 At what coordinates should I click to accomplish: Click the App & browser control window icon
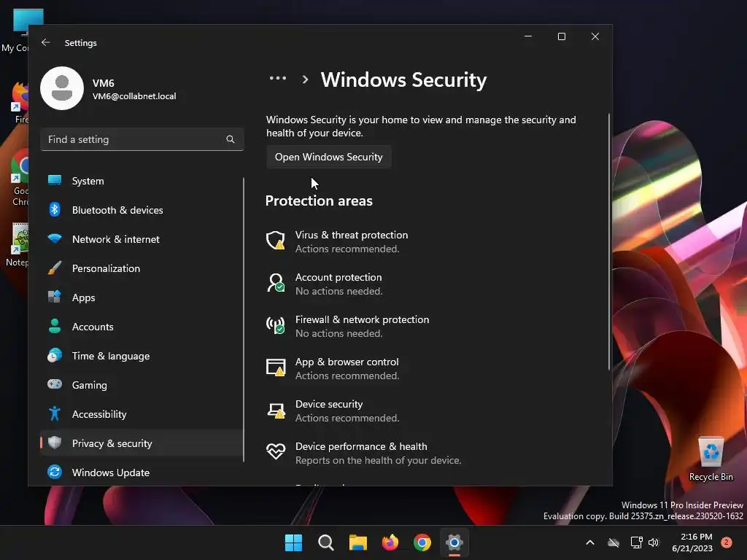[x=275, y=367]
